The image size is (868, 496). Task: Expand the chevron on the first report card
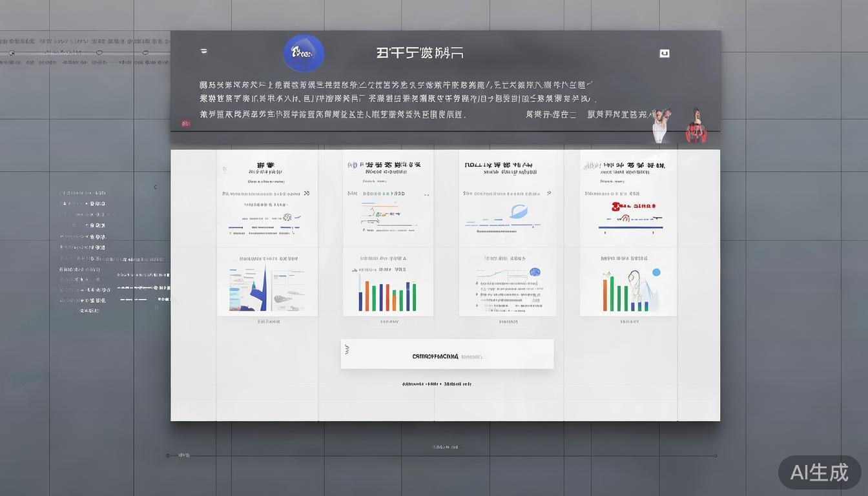(306, 193)
